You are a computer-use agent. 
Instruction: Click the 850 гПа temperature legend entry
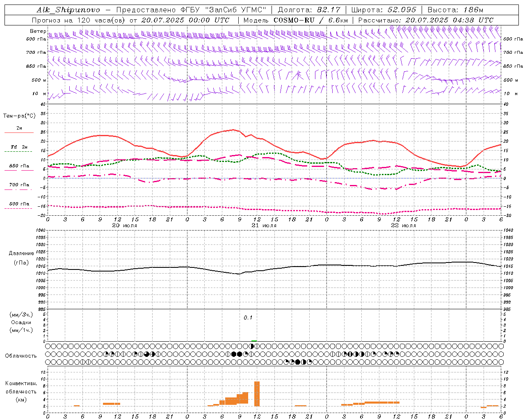click(x=19, y=166)
